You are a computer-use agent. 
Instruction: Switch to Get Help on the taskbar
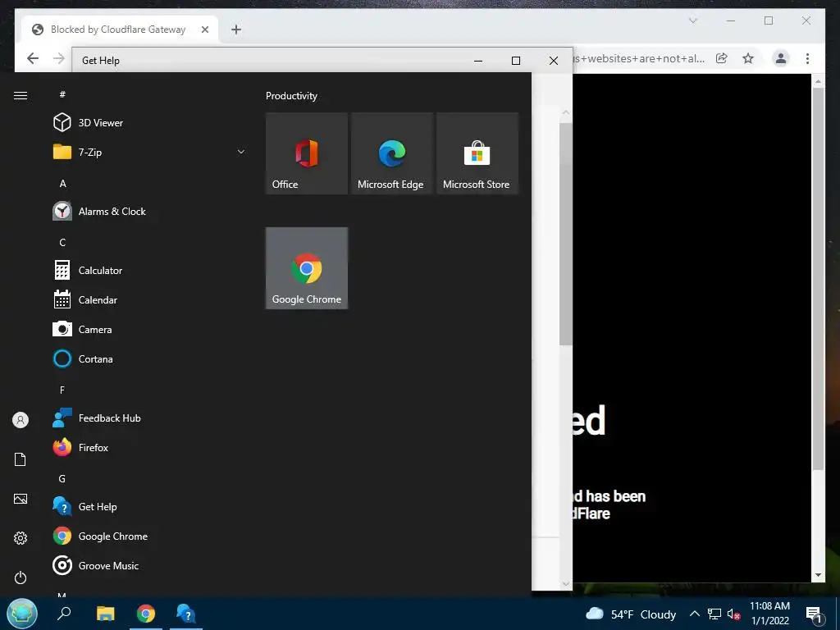[x=186, y=614]
